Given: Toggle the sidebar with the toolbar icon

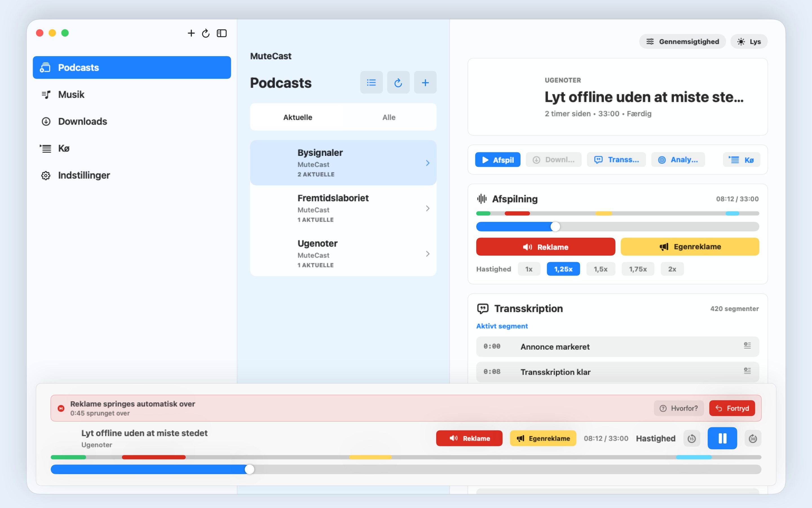Looking at the screenshot, I should pyautogui.click(x=222, y=33).
